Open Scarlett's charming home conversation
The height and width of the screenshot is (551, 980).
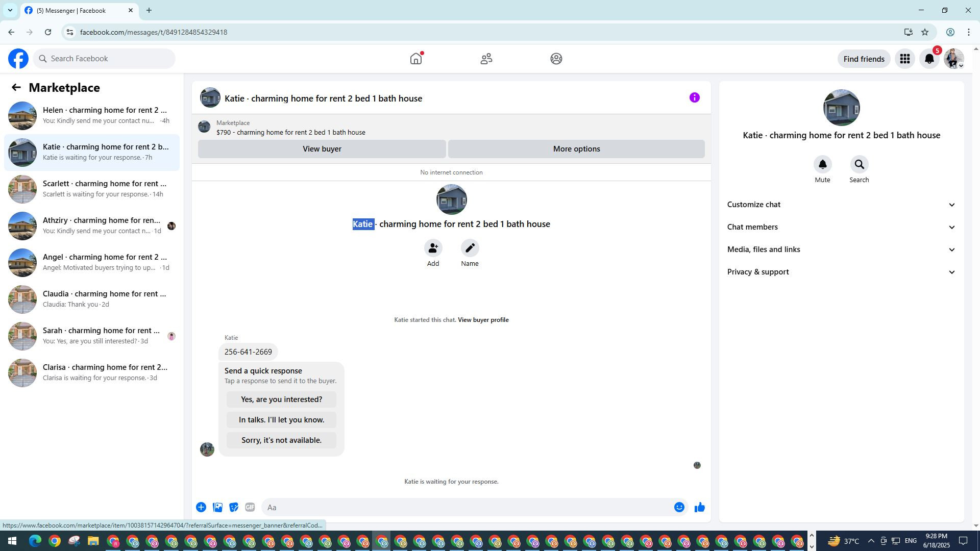tap(92, 189)
